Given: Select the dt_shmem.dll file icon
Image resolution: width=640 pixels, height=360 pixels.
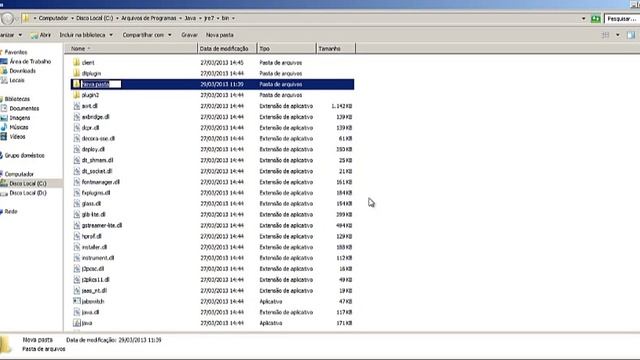Looking at the screenshot, I should [76, 160].
